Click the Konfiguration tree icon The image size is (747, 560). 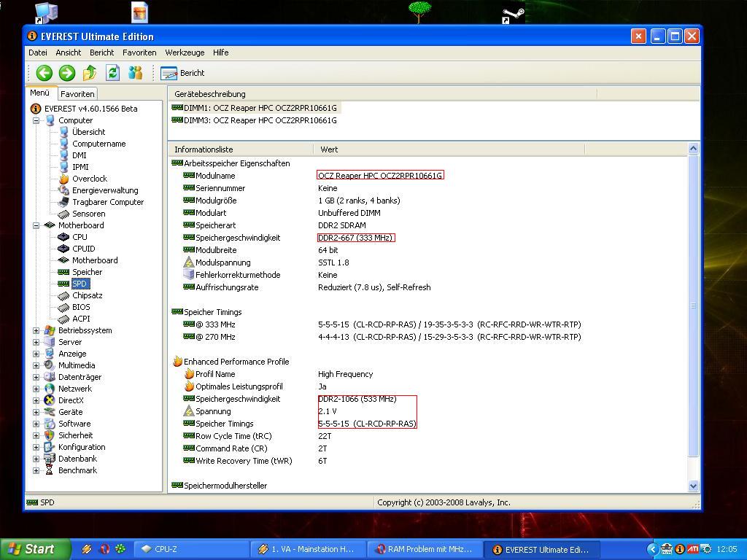(x=50, y=447)
